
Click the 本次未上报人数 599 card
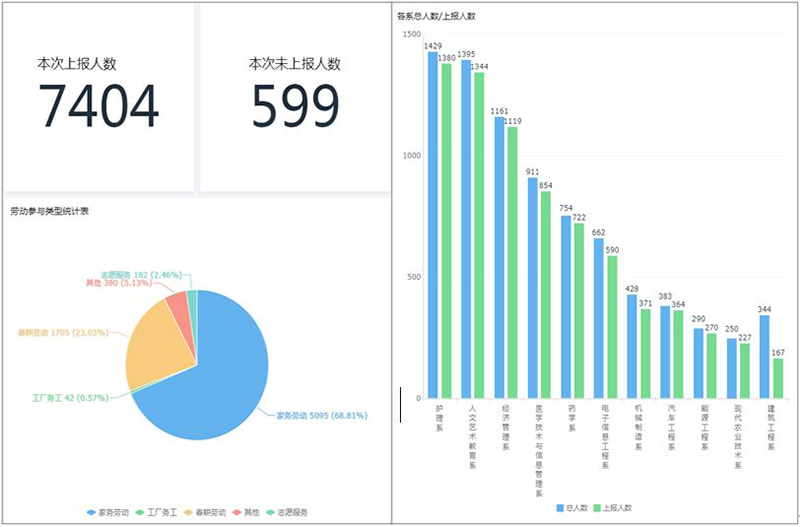(294, 97)
